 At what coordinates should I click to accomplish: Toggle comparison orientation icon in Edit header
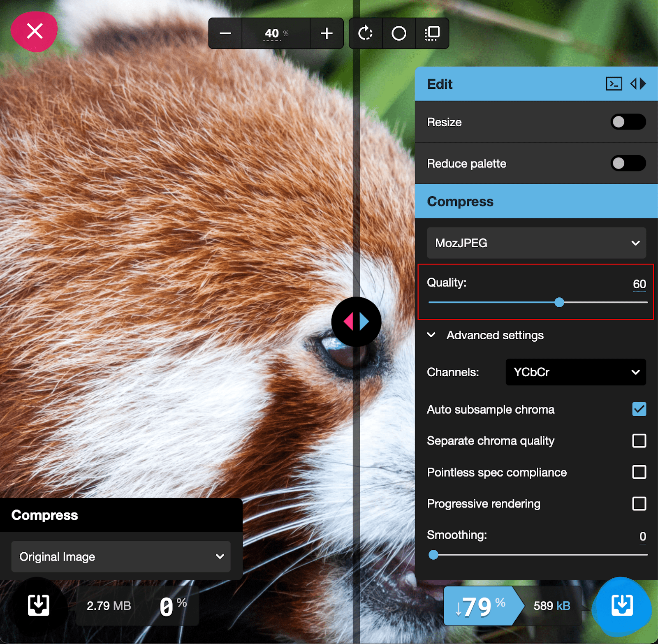pyautogui.click(x=638, y=83)
